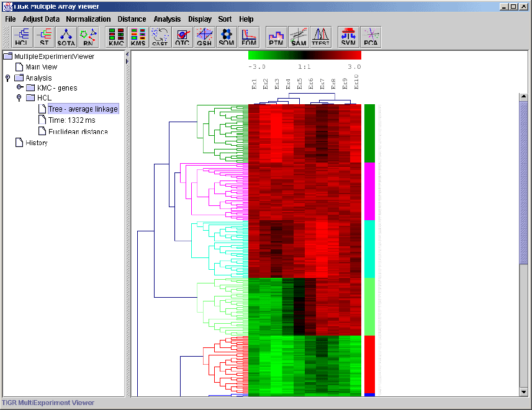This screenshot has width=532, height=410.
Task: Open the SOM analysis tool
Action: (227, 37)
